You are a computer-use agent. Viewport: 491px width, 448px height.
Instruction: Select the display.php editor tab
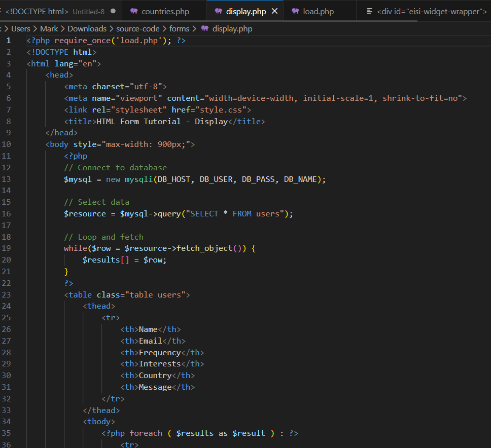pyautogui.click(x=246, y=12)
